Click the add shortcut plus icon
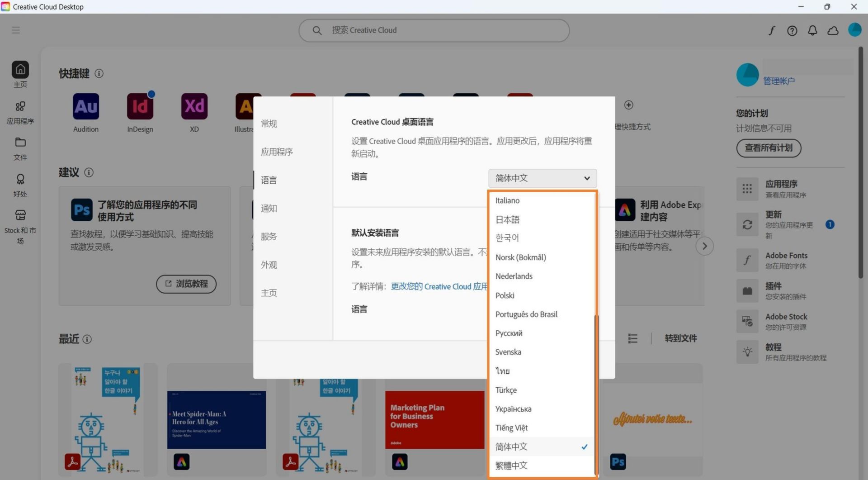This screenshot has height=480, width=868. pyautogui.click(x=628, y=105)
